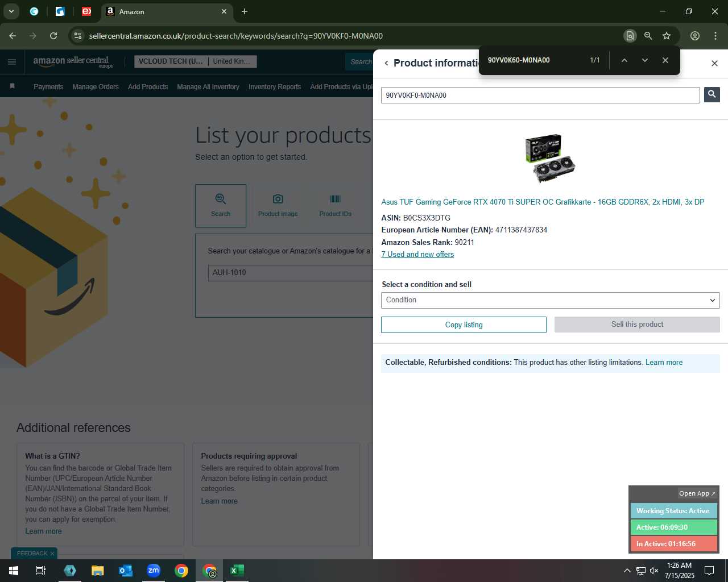Click the FEEDBACK tab
This screenshot has height=582, width=728.
32,554
